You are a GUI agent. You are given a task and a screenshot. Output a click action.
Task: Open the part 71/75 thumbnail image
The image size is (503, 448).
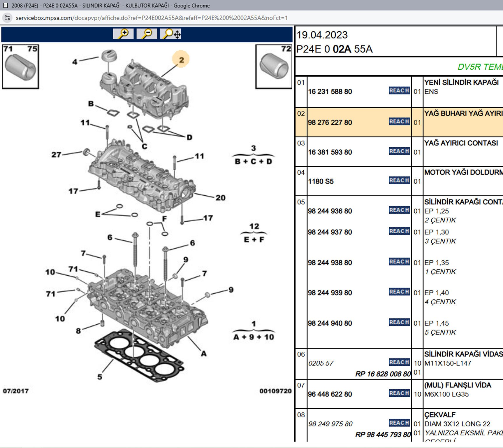20,67
